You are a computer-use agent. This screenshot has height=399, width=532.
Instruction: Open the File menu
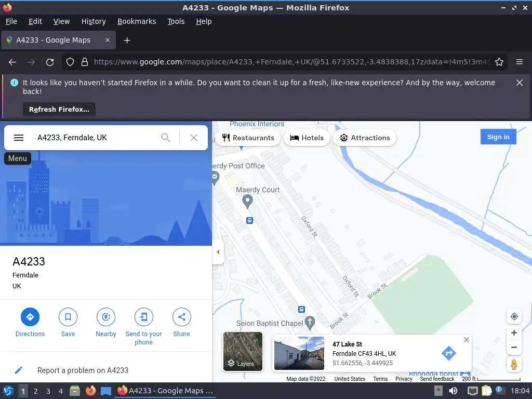[11, 21]
